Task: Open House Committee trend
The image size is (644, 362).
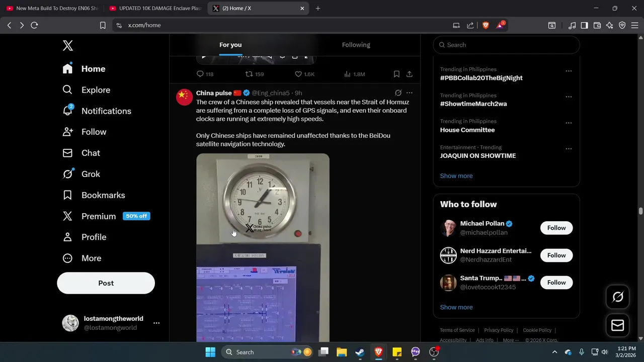Action: tap(467, 130)
